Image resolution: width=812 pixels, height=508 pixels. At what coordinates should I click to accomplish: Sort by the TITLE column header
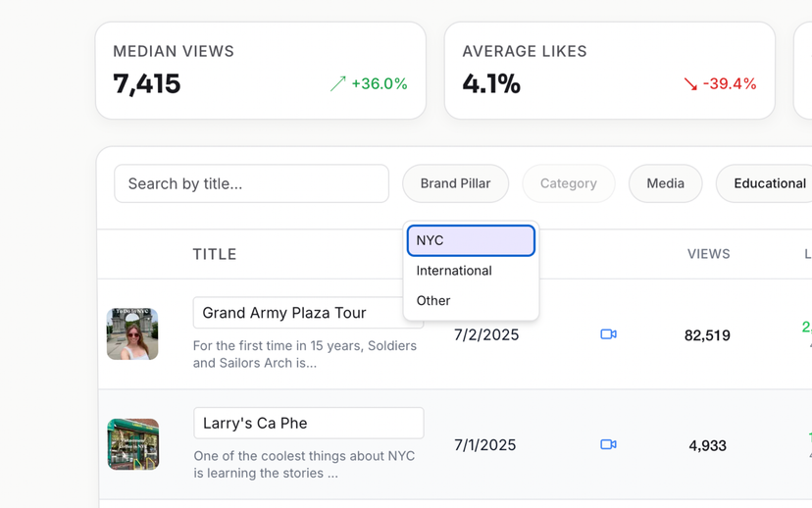(215, 254)
